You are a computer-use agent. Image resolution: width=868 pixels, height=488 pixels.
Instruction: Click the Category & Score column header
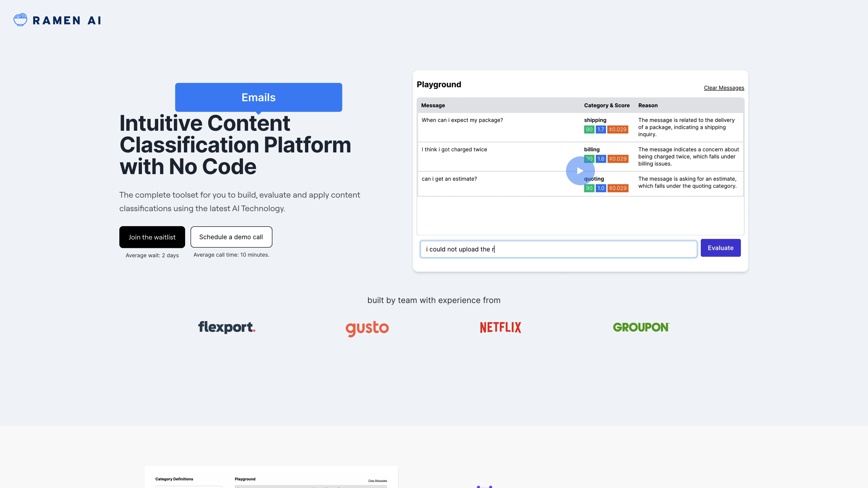click(606, 105)
